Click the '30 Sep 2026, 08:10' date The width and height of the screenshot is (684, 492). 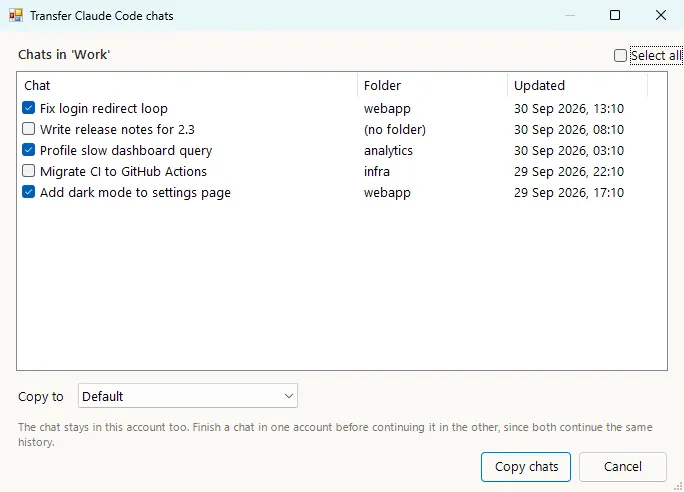coord(569,130)
